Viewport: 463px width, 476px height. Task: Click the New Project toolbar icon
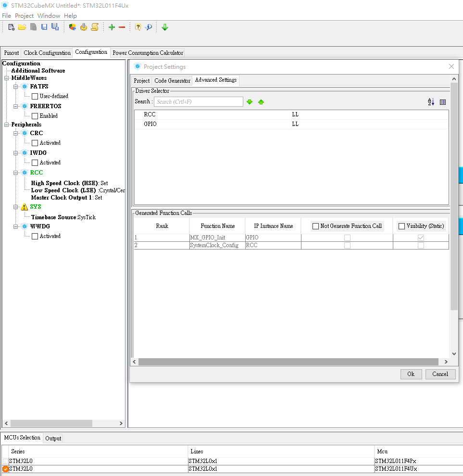pyautogui.click(x=11, y=27)
